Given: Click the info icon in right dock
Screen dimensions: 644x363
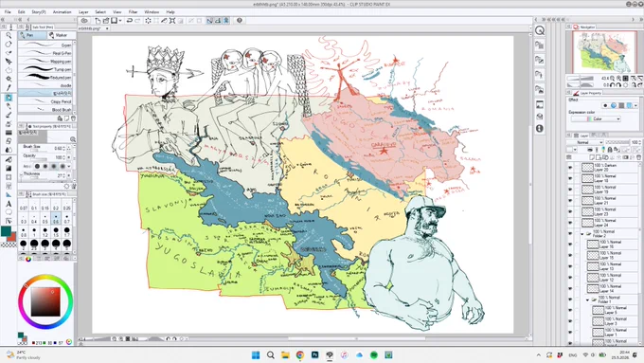Looking at the screenshot, I should [540, 129].
